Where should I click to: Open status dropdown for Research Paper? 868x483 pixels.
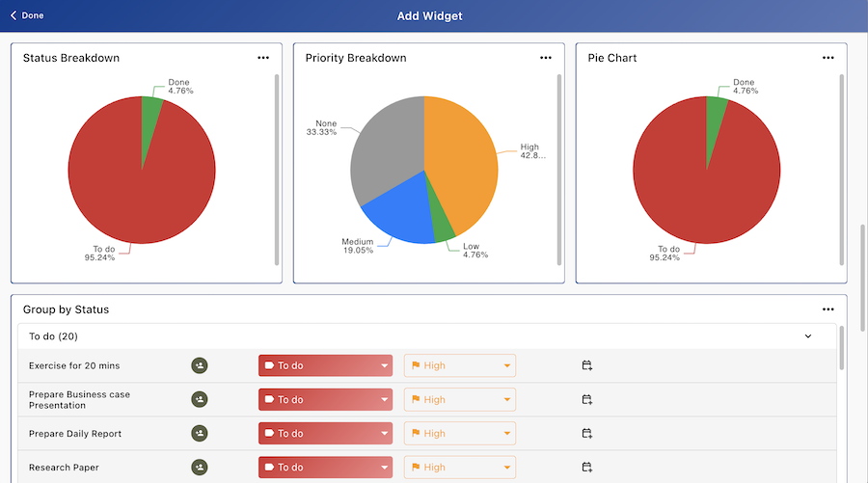pos(325,468)
